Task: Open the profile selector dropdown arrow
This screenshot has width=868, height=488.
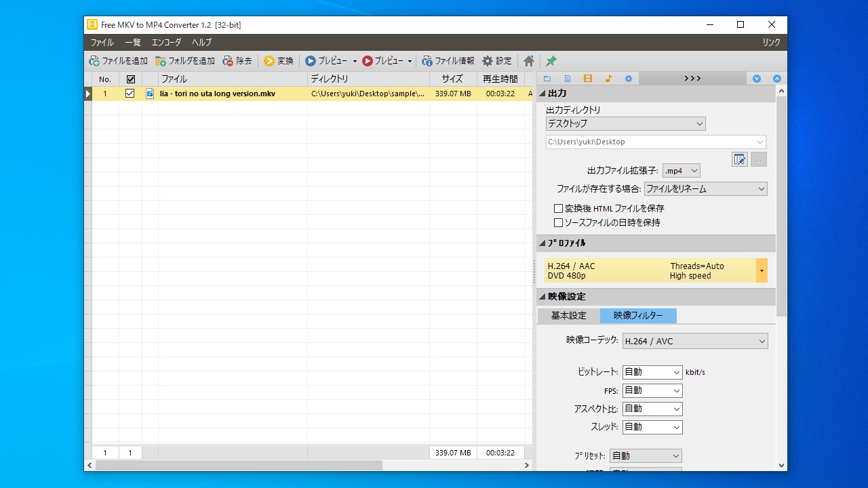Action: pos(762,270)
